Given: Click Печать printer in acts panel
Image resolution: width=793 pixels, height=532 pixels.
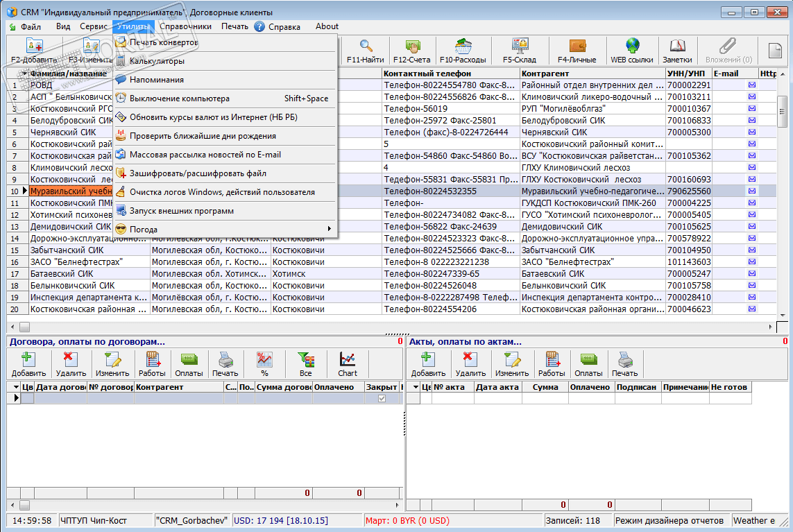Looking at the screenshot, I should 625,365.
